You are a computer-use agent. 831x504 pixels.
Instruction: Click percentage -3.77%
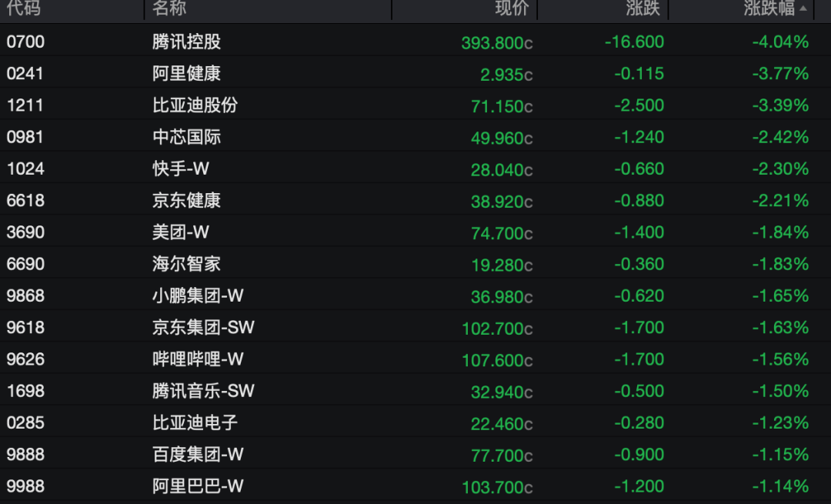pyautogui.click(x=781, y=73)
